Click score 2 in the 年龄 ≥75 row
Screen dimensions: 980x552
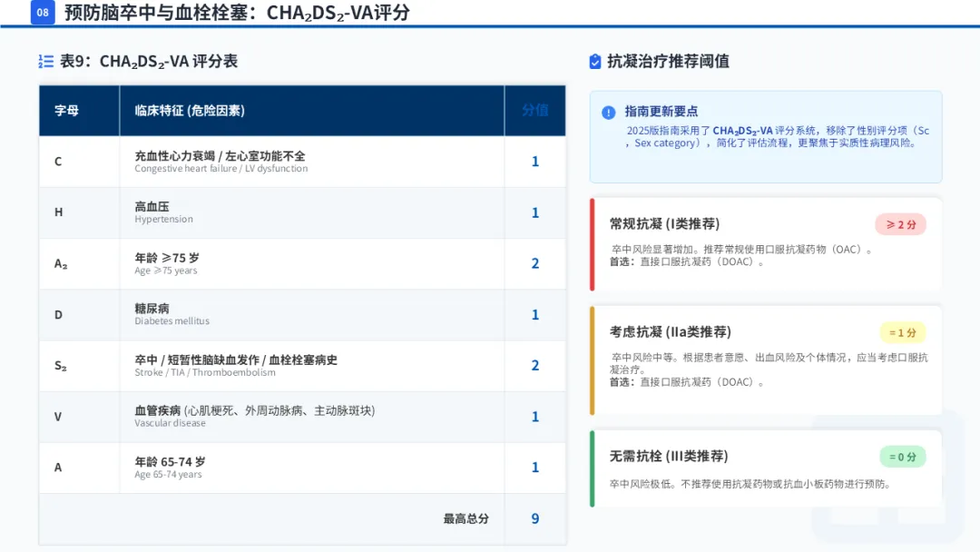[535, 263]
